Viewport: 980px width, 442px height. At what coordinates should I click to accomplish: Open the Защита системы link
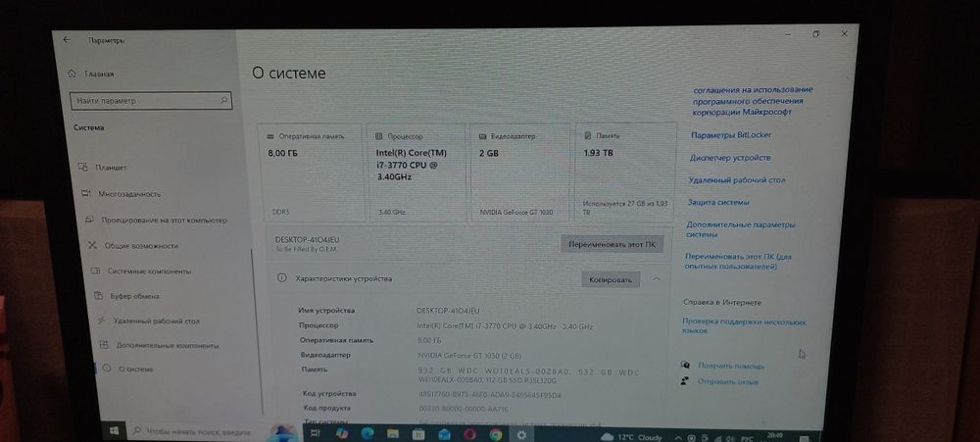718,203
